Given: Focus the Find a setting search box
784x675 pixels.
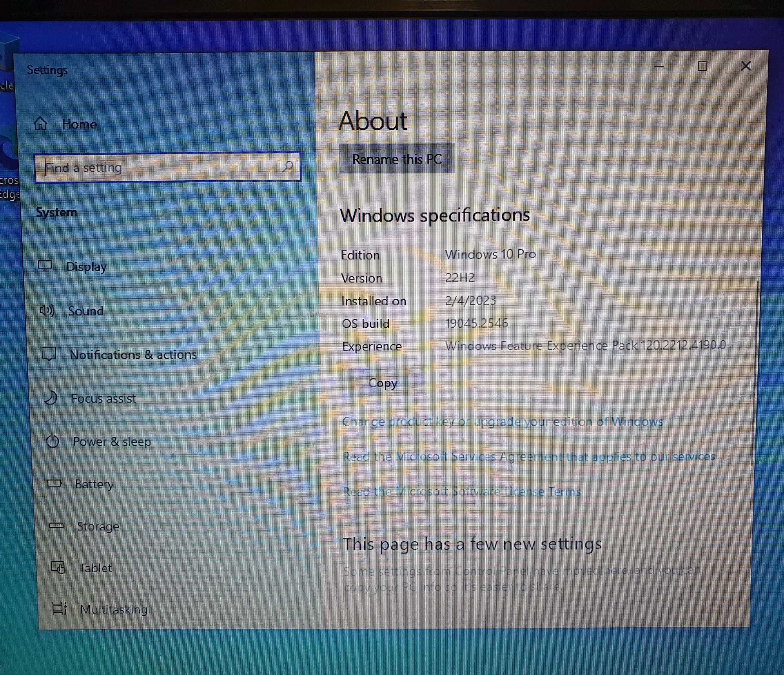Looking at the screenshot, I should pos(167,167).
